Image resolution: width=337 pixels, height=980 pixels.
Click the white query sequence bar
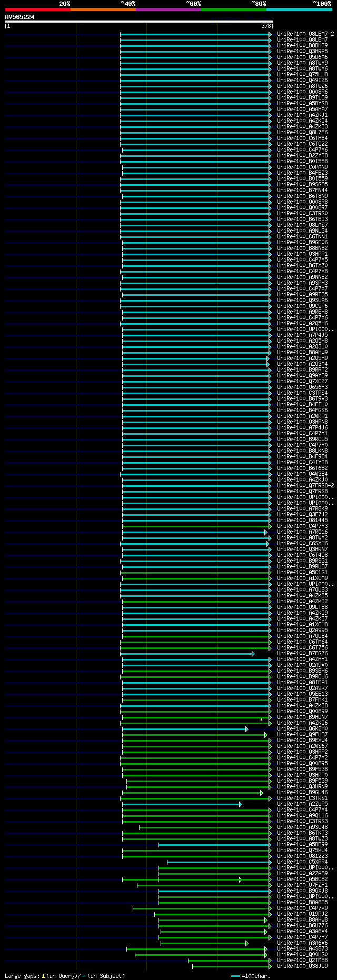click(139, 22)
